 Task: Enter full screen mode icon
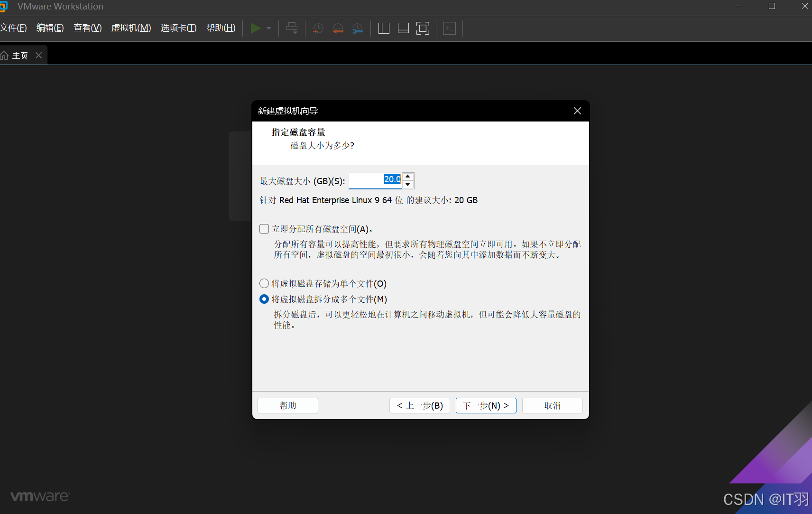[x=423, y=28]
